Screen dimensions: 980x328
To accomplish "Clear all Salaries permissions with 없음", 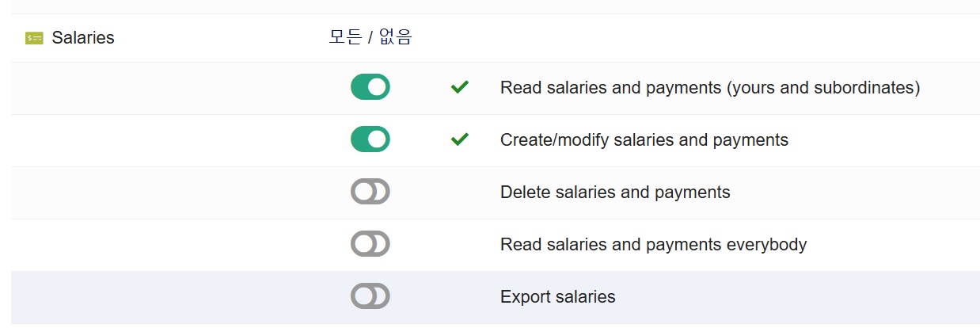I will pyautogui.click(x=396, y=37).
